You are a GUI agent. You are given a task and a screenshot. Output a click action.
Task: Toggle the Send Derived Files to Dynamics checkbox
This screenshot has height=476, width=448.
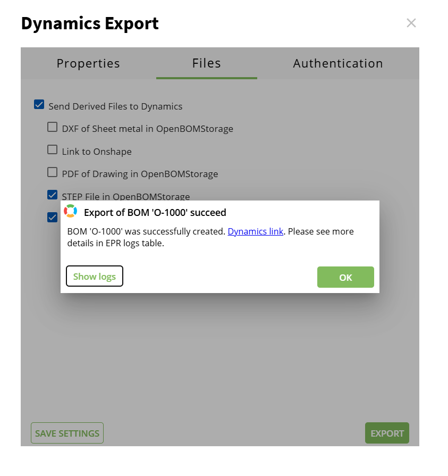pyautogui.click(x=39, y=105)
